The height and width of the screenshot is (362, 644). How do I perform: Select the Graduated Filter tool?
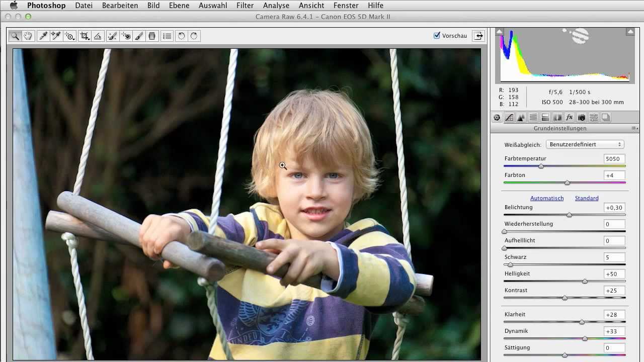pos(152,36)
